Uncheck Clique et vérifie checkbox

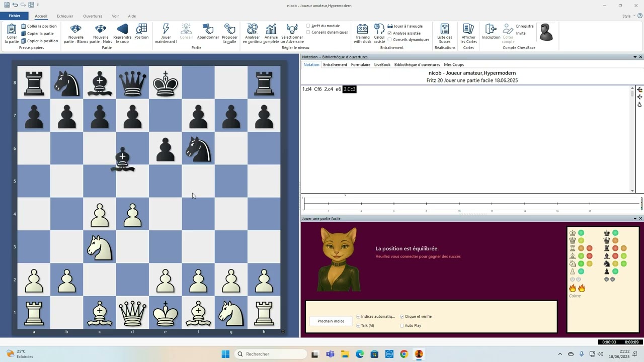[x=402, y=317]
